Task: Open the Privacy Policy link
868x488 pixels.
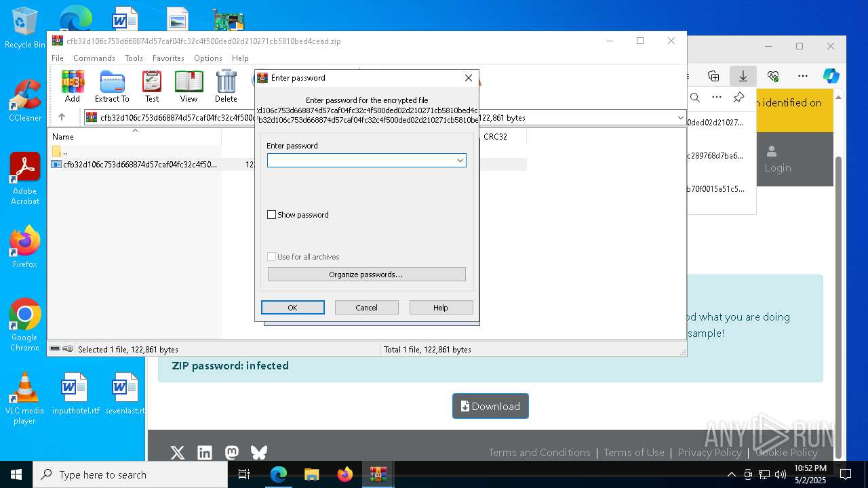Action: tap(709, 453)
